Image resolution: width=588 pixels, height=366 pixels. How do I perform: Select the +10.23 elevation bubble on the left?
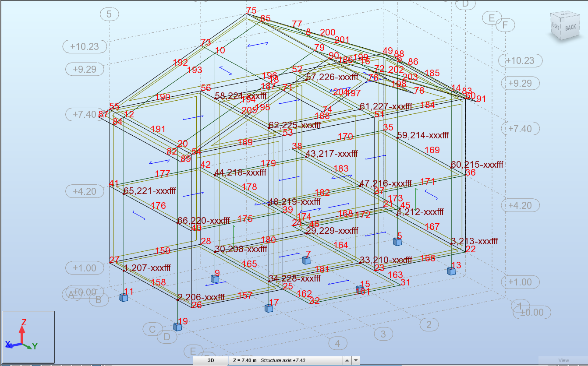[x=84, y=46]
